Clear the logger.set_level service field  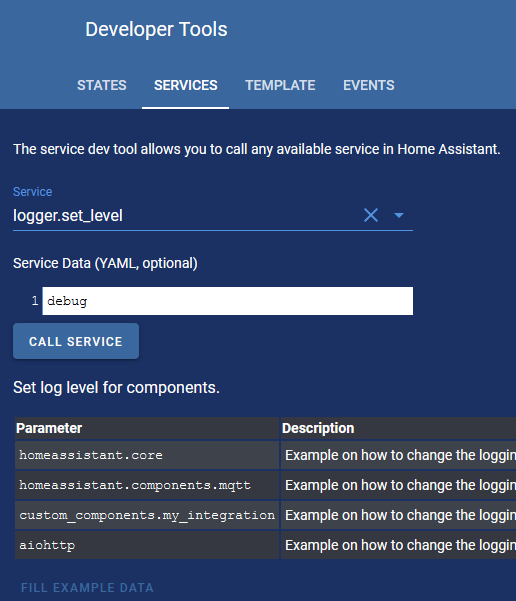coord(371,215)
